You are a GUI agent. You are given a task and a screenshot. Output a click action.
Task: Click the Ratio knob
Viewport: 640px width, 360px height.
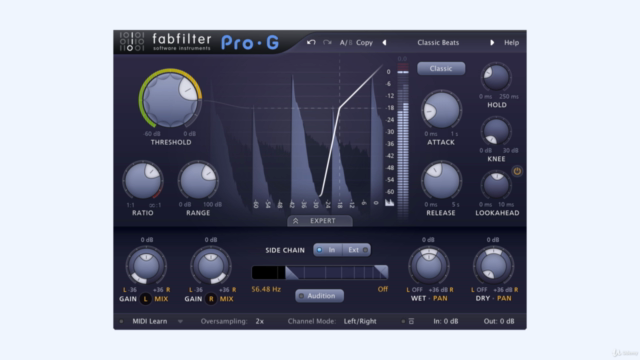click(142, 181)
